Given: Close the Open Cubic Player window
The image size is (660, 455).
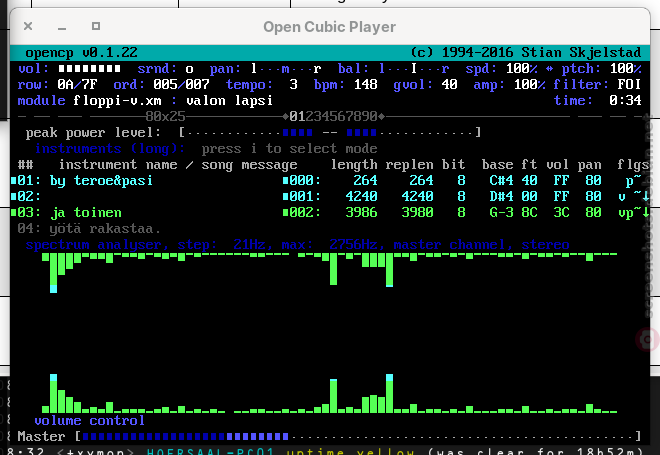Looking at the screenshot, I should [x=28, y=26].
